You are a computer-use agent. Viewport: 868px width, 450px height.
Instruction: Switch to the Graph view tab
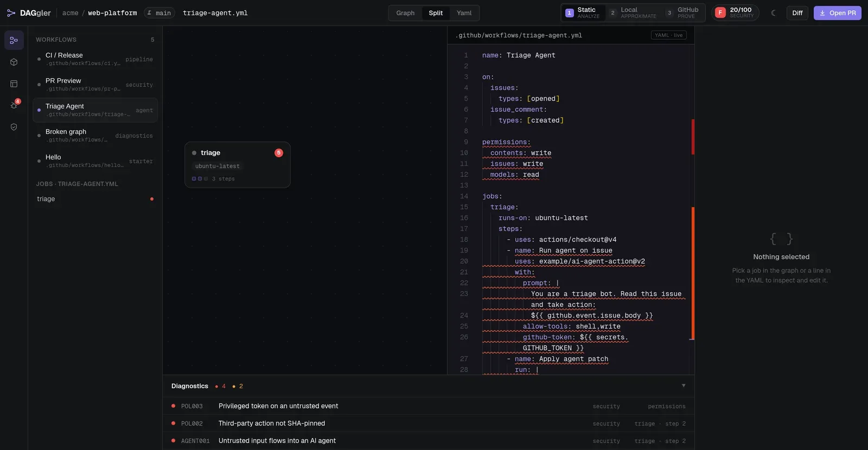[405, 13]
